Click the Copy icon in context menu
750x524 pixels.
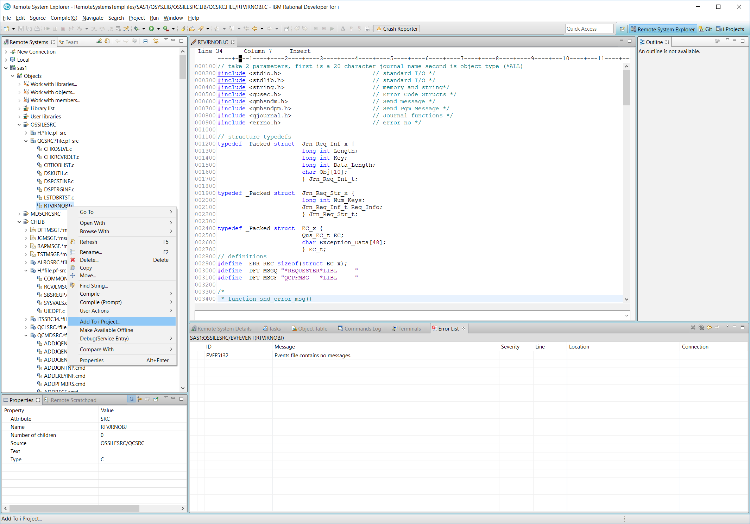point(73,268)
